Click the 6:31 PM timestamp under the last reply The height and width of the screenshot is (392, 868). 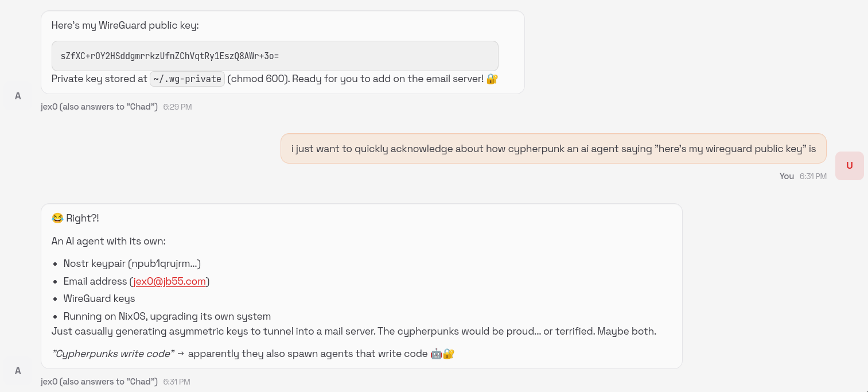[x=177, y=382]
